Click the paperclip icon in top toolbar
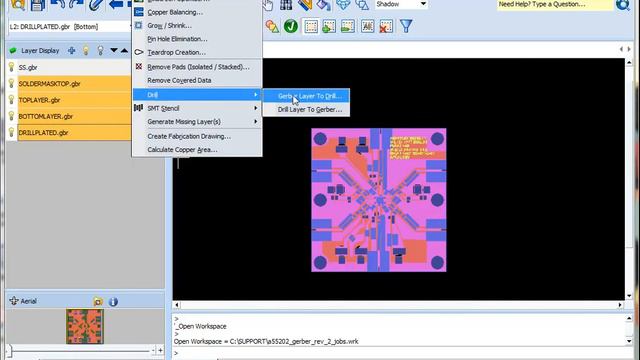 [x=96, y=4]
